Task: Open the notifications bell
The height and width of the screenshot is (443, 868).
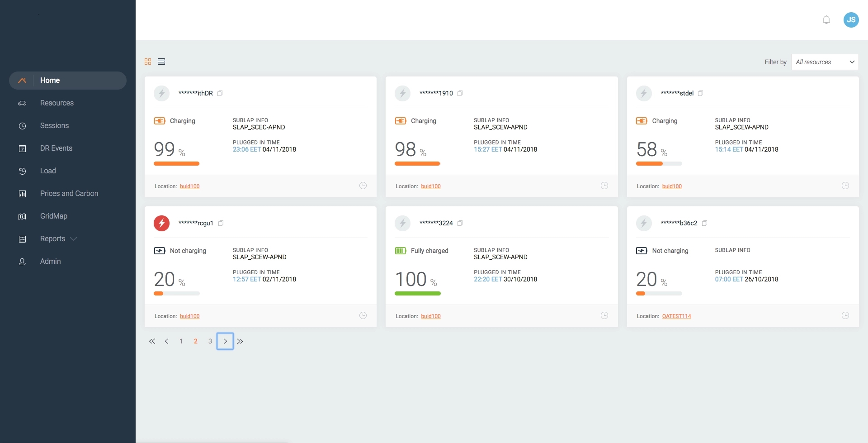Action: [x=826, y=20]
